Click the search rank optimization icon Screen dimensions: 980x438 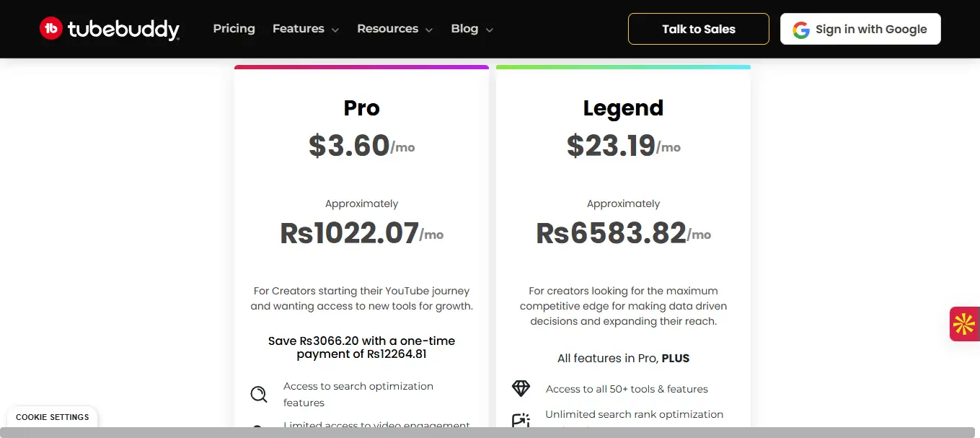pos(521,420)
